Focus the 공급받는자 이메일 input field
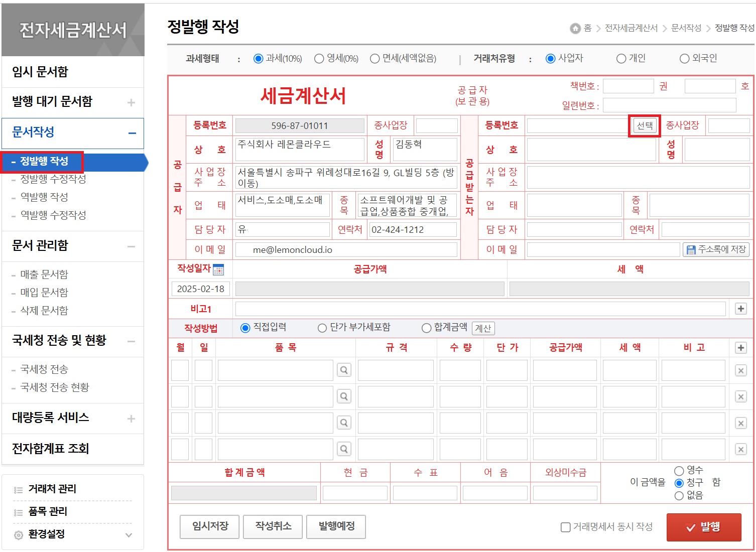Image resolution: width=756 pixels, height=552 pixels. [603, 249]
